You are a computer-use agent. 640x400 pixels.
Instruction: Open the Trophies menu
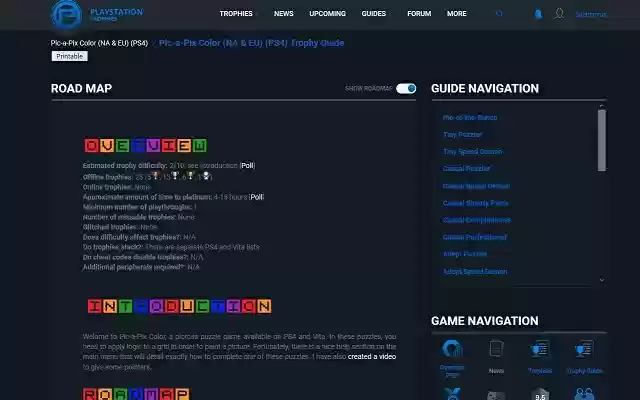(x=236, y=14)
